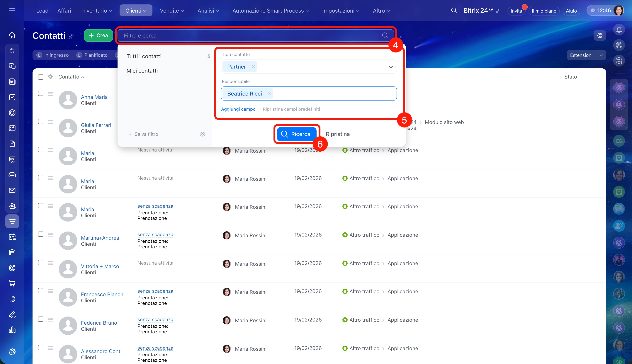Click the notifications bell icon

619,30
